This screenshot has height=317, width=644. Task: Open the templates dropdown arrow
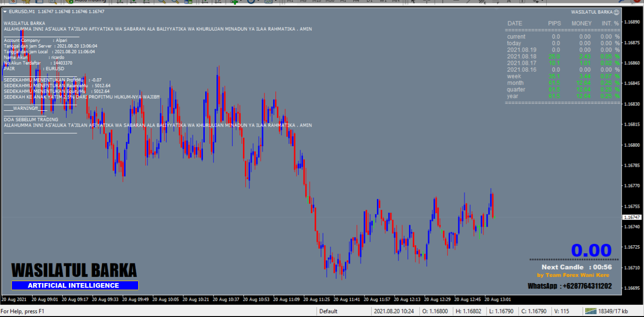(276, 1)
